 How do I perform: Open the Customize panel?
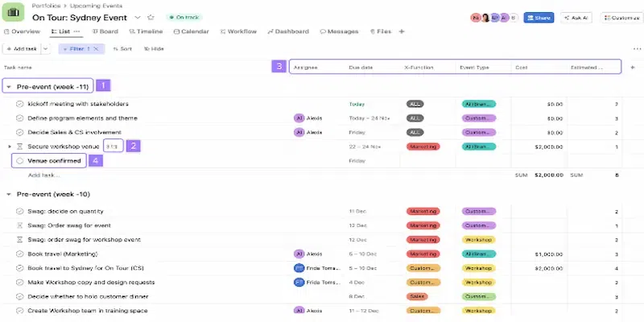[x=621, y=18]
